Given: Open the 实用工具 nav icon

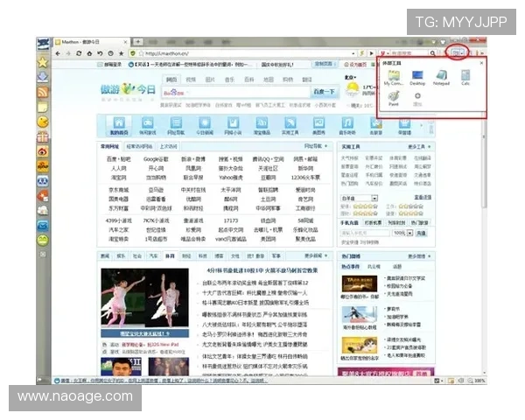Looking at the screenshot, I should (x=290, y=126).
